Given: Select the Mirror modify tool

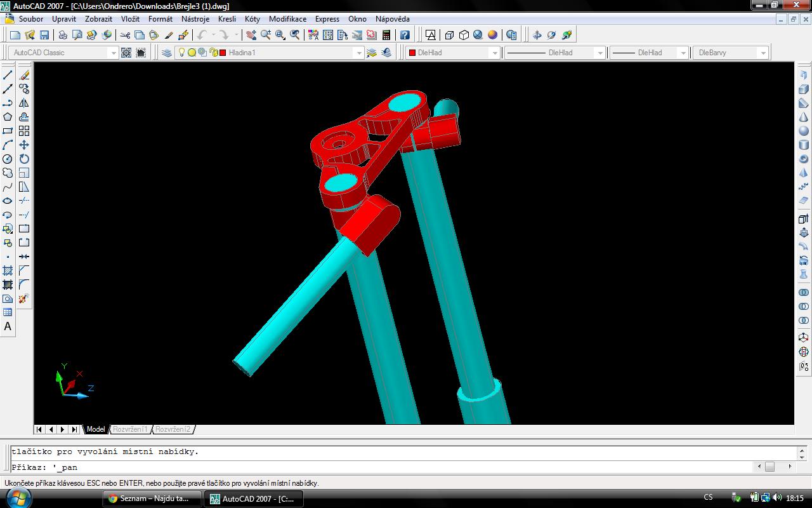Looking at the screenshot, I should coord(24,103).
